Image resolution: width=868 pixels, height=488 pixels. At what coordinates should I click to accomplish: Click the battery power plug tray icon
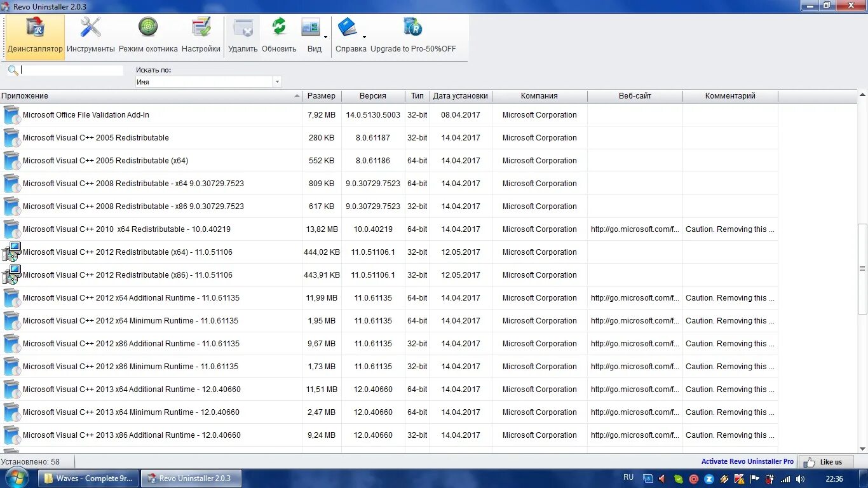point(770,479)
